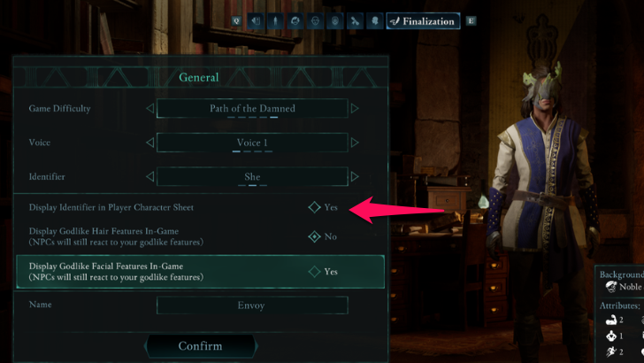Toggle Display Godlike Hair Features In-Game
This screenshot has height=363, width=644.
pyautogui.click(x=314, y=236)
